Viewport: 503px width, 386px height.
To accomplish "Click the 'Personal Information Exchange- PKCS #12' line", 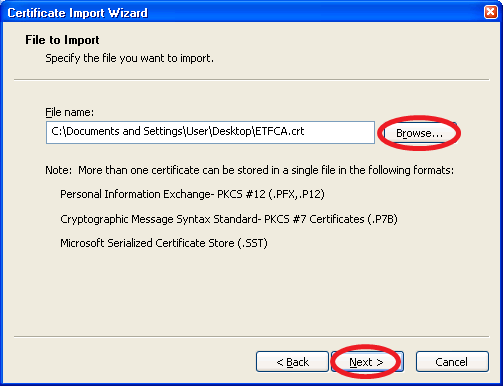I will (192, 194).
